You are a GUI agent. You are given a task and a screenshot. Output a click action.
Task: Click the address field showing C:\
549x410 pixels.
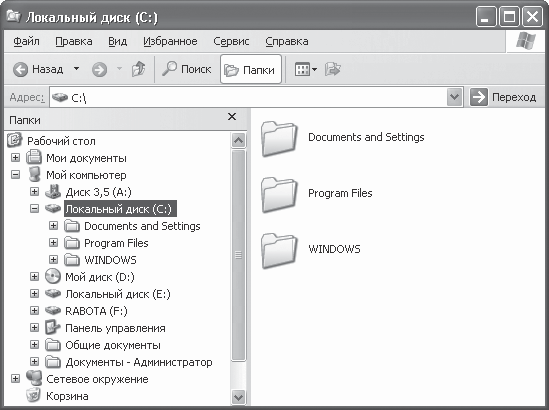249,97
